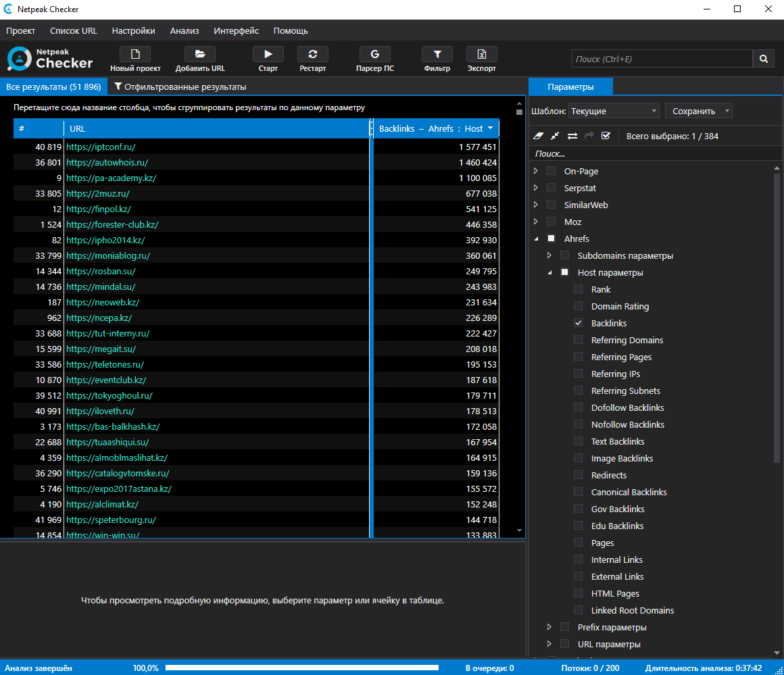
Task: Start analysis with the Старт play button
Action: [268, 59]
